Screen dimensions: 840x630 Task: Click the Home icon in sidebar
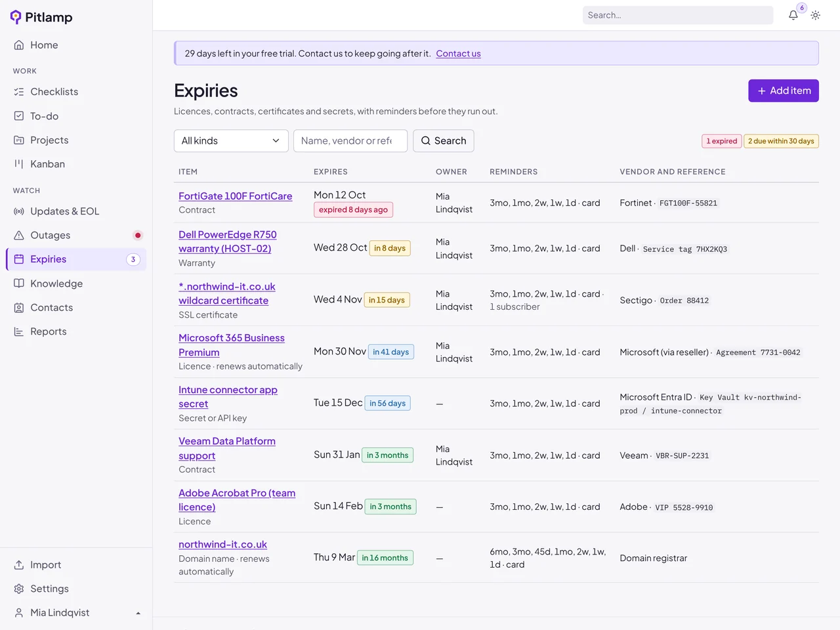(x=19, y=45)
